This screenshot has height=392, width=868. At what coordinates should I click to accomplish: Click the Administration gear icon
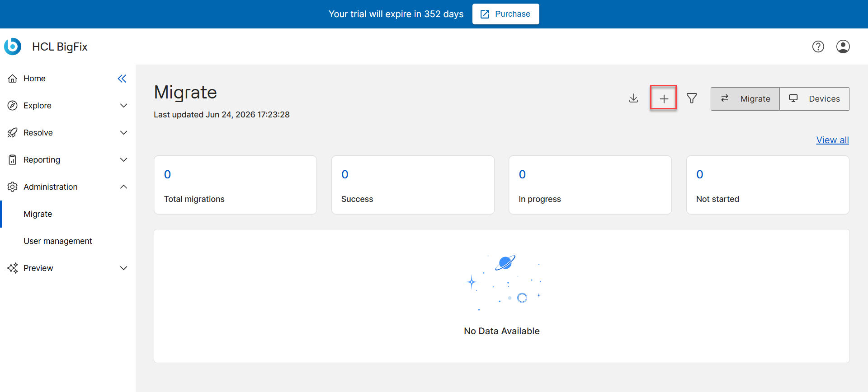click(x=13, y=187)
